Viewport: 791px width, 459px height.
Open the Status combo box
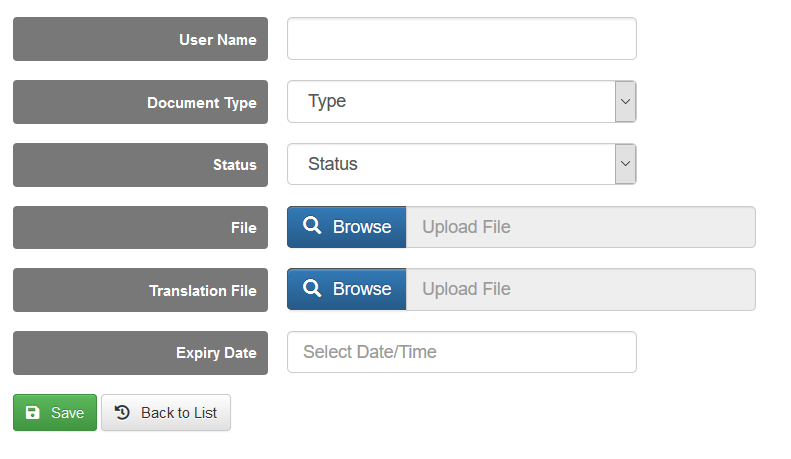click(451, 164)
